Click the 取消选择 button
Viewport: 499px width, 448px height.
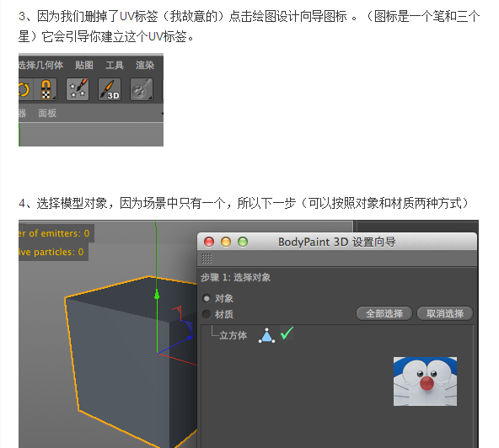445,313
